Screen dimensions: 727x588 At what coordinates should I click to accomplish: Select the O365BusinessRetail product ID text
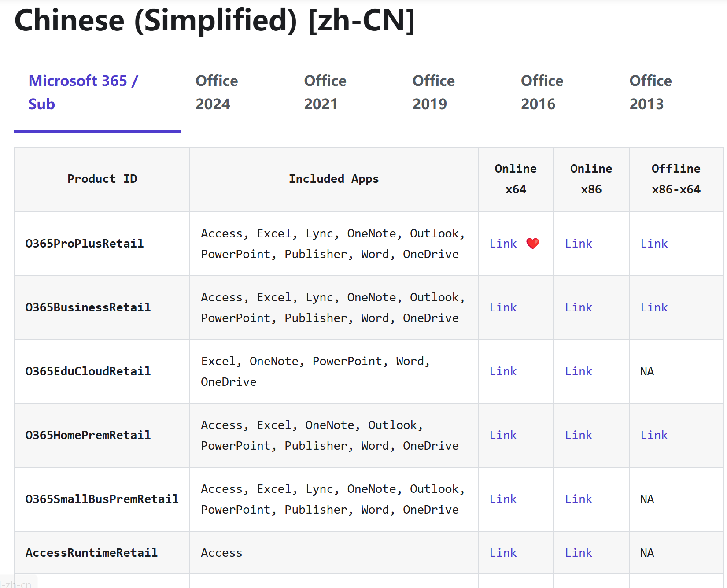point(88,307)
